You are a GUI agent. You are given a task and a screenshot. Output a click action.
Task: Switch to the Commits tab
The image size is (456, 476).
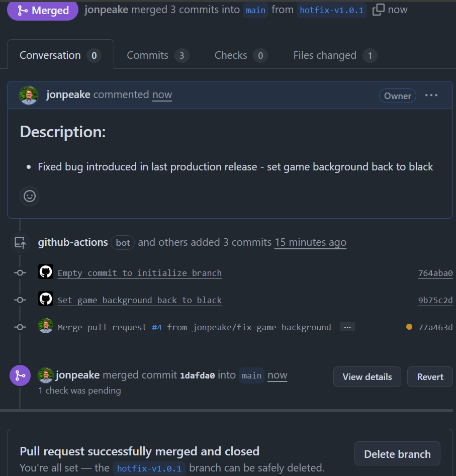point(158,55)
